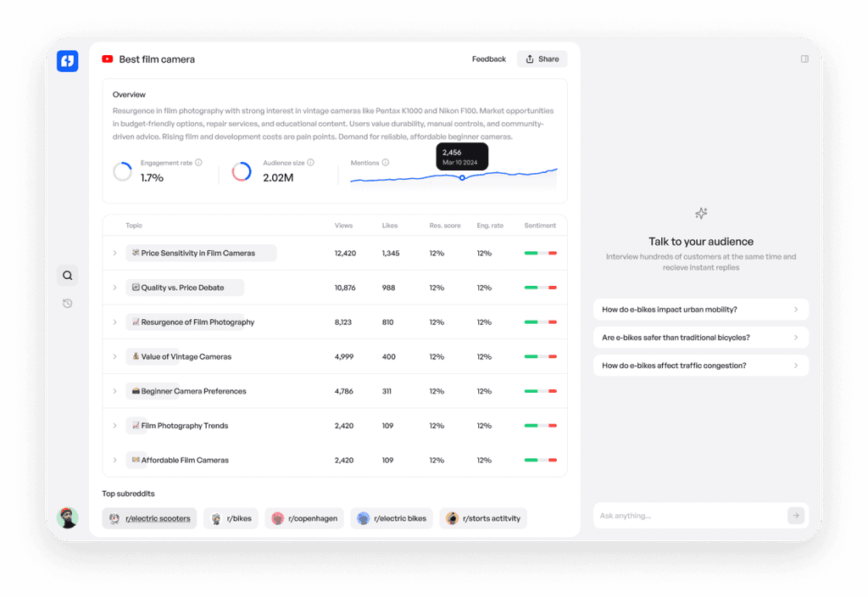This screenshot has height=598, width=868.
Task: Click the sentiment bar for Beginner Camera Preferences
Action: coord(541,391)
